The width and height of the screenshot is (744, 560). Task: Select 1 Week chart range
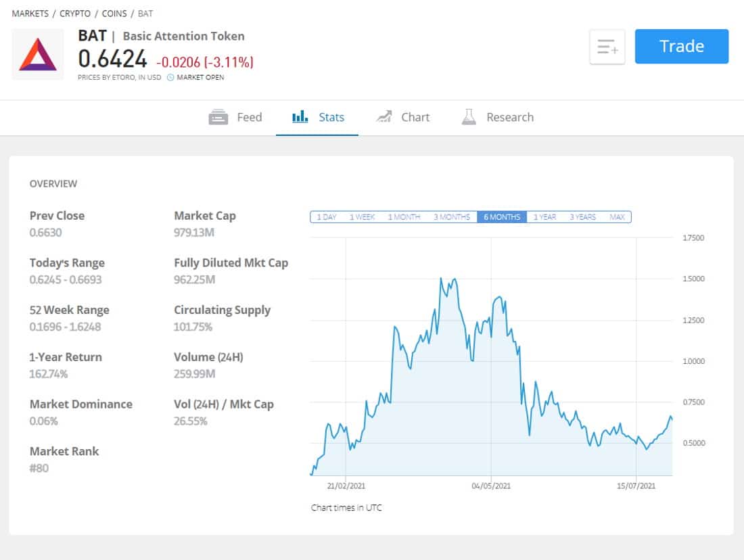pyautogui.click(x=362, y=217)
